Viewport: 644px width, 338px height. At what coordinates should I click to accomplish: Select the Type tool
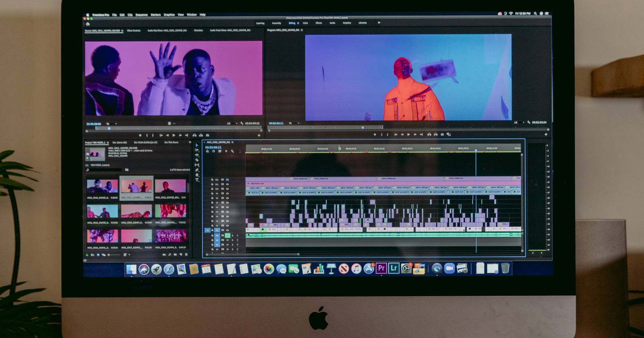[197, 180]
